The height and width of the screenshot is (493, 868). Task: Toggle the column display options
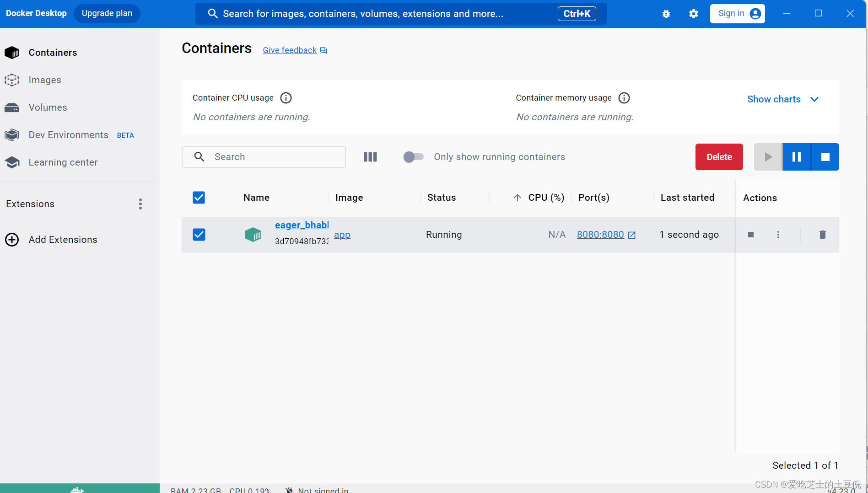click(370, 156)
